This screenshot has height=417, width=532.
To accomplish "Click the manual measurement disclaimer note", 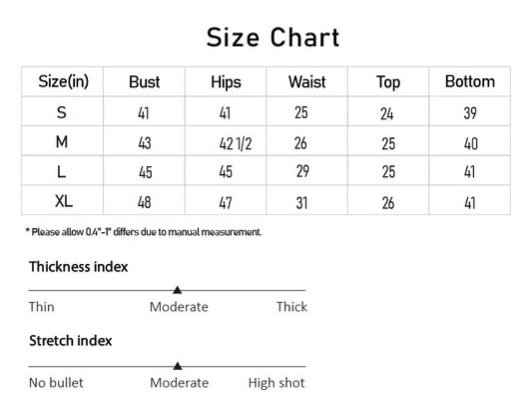I will point(144,232).
